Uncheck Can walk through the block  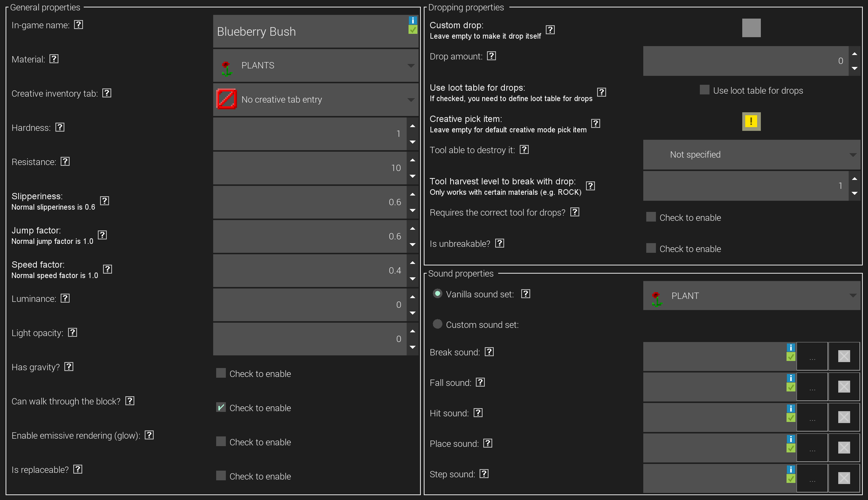(221, 407)
